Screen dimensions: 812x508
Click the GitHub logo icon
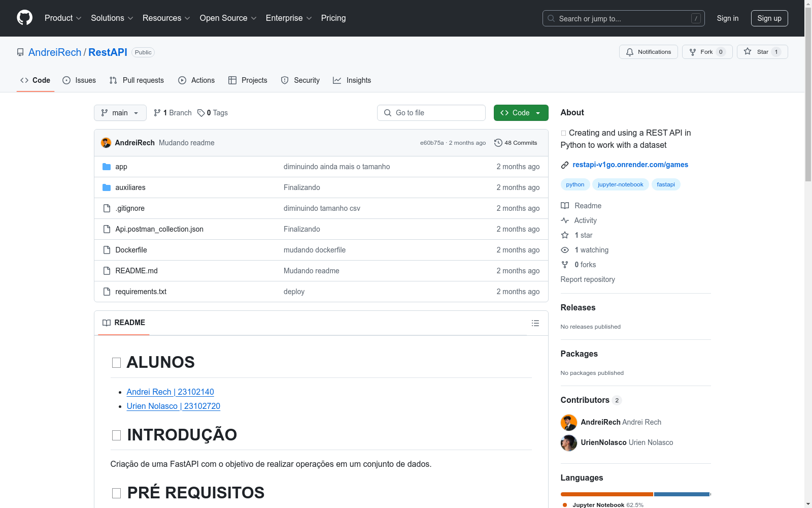click(x=24, y=18)
